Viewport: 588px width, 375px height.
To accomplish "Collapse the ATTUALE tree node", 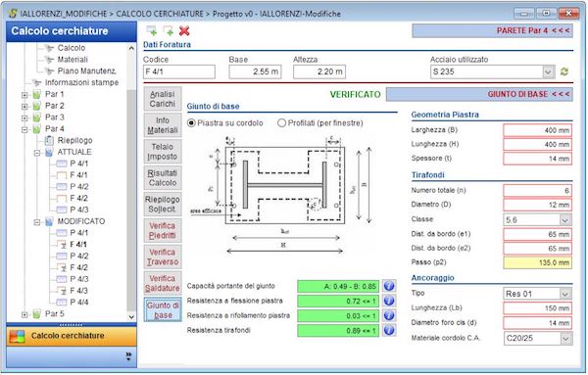I will [37, 153].
